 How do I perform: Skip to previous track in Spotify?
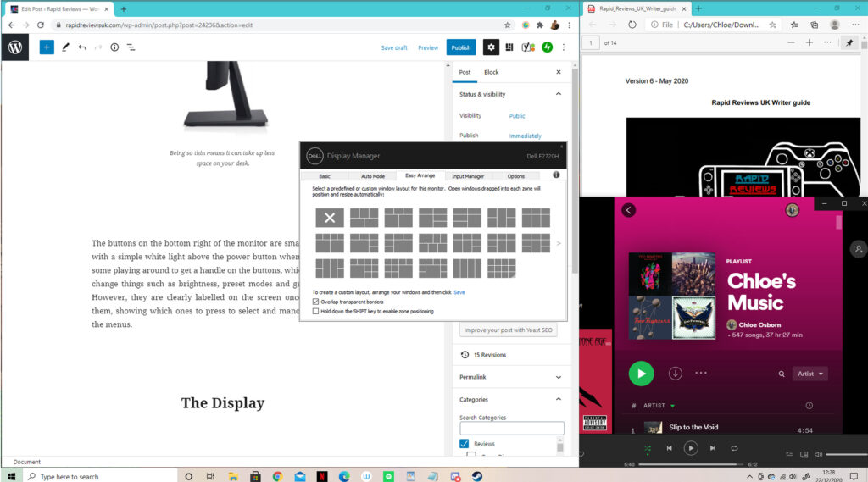(x=670, y=448)
